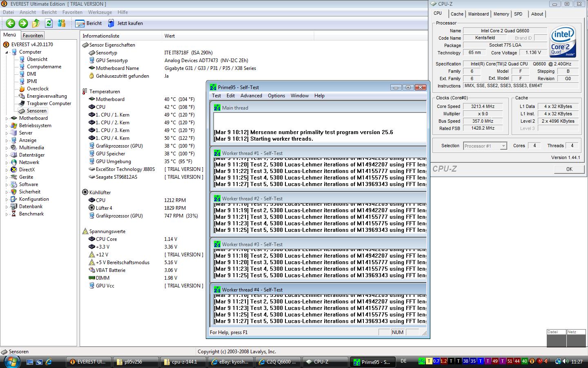Click the Refresh icon in EVEREST toolbar

point(49,23)
